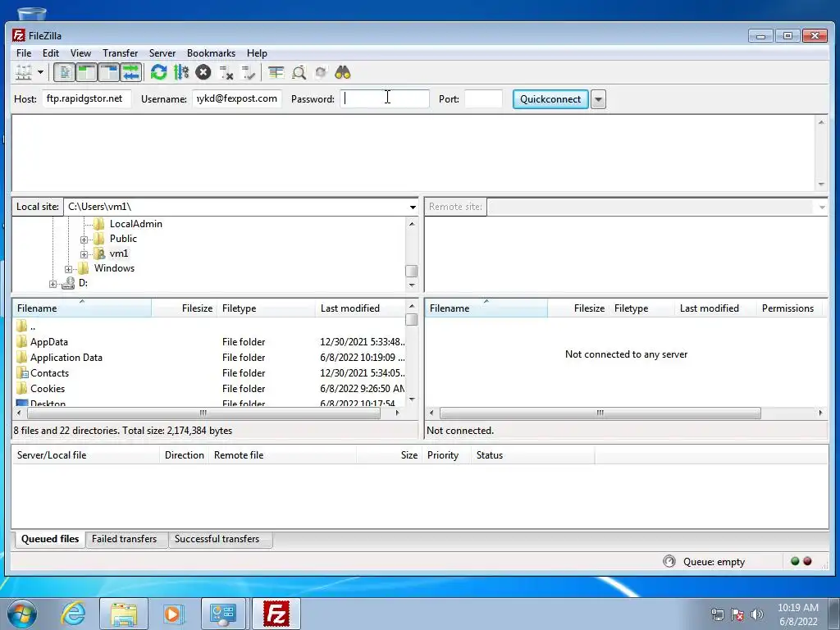Open Local site path dropdown

(x=413, y=207)
